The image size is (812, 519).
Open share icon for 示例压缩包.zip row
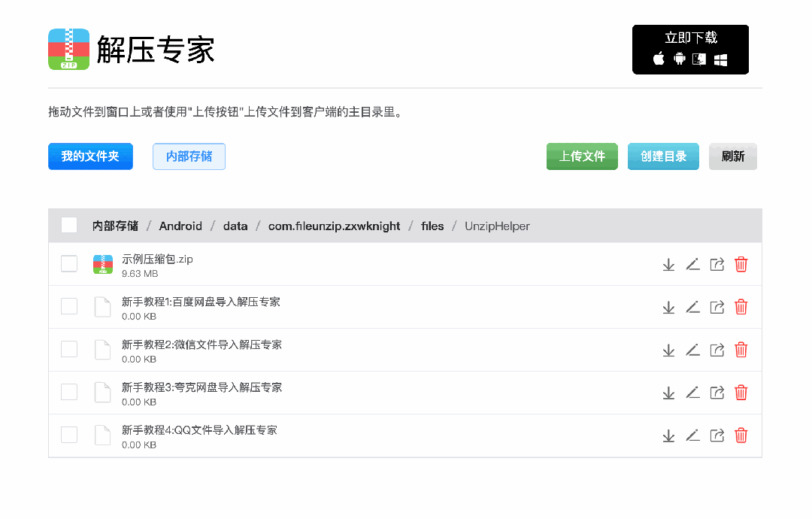717,264
